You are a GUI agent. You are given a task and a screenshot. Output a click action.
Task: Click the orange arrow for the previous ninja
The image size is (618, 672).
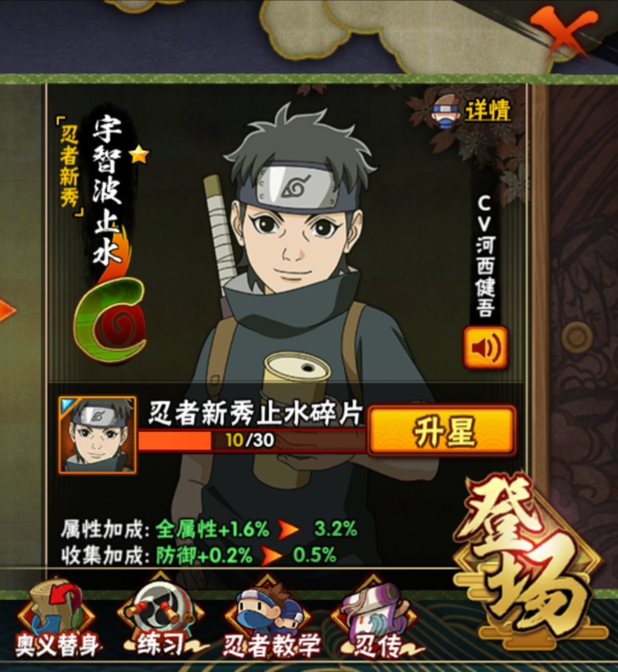[7, 310]
